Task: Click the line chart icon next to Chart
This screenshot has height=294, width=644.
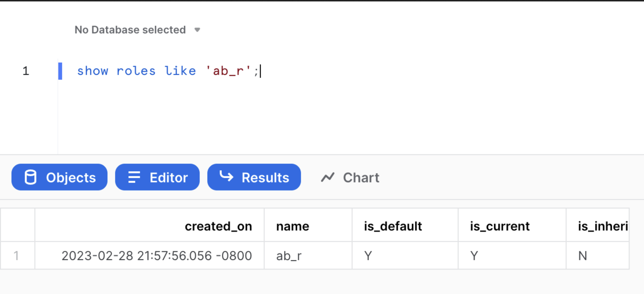Action: (328, 177)
